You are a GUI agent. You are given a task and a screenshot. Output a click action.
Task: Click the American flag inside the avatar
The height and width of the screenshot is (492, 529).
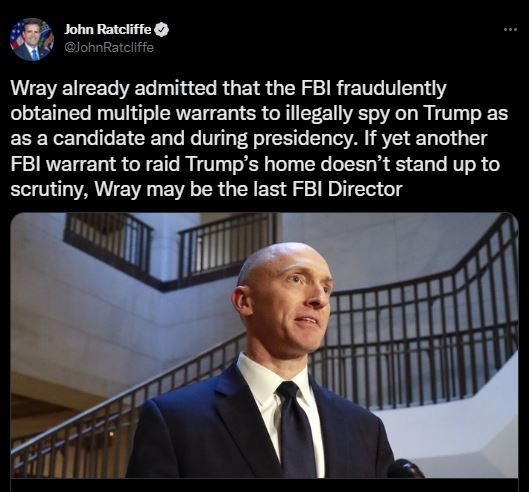17,36
